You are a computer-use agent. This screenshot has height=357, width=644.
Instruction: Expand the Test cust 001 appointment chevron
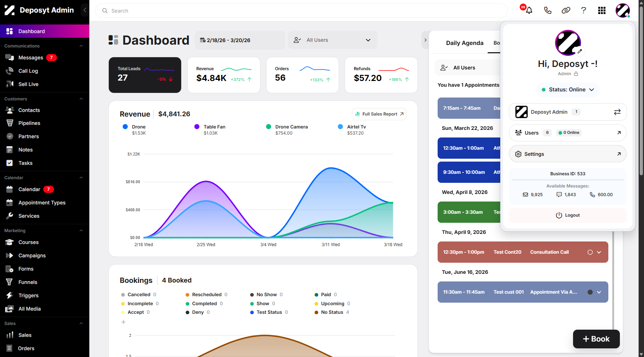(x=599, y=292)
